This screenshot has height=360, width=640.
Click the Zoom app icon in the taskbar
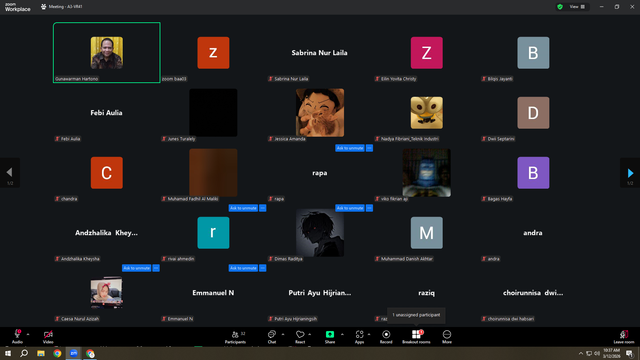[73, 353]
